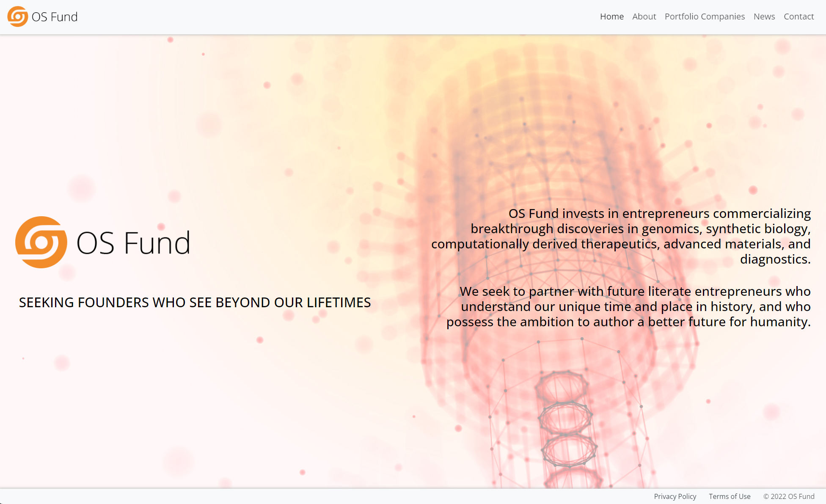Open Portfolio Companies from navigation
The height and width of the screenshot is (504, 826).
pyautogui.click(x=705, y=17)
